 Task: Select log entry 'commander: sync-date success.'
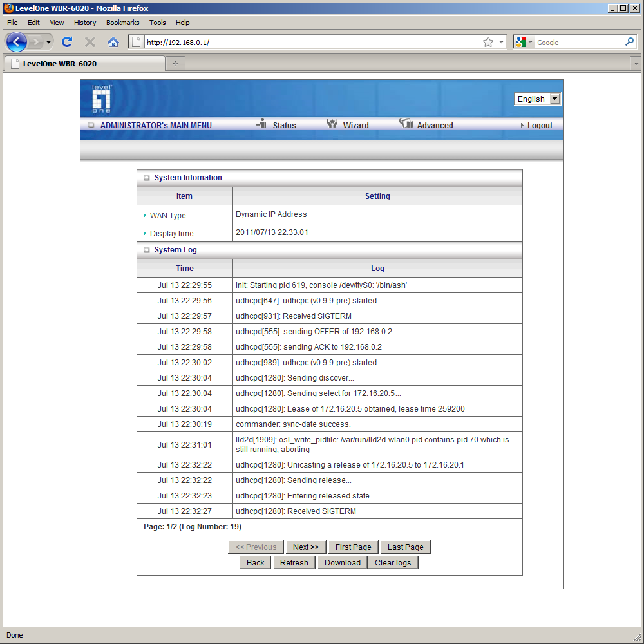click(293, 424)
